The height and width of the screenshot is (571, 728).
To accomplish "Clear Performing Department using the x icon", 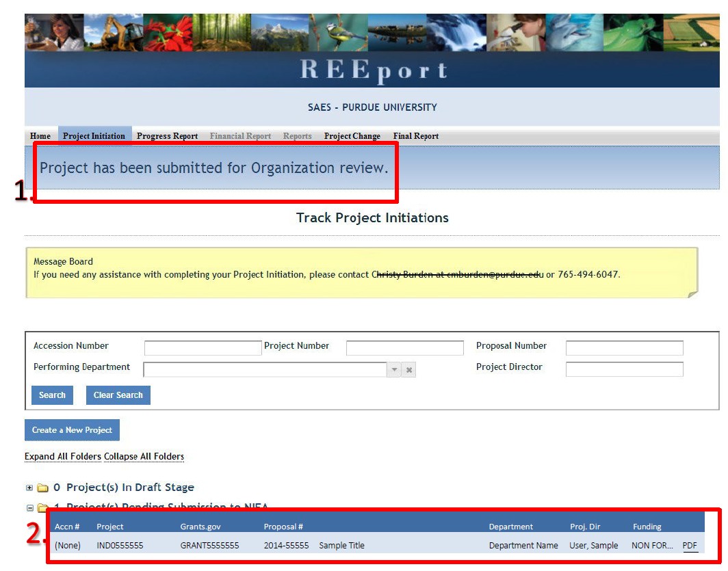I will click(408, 369).
